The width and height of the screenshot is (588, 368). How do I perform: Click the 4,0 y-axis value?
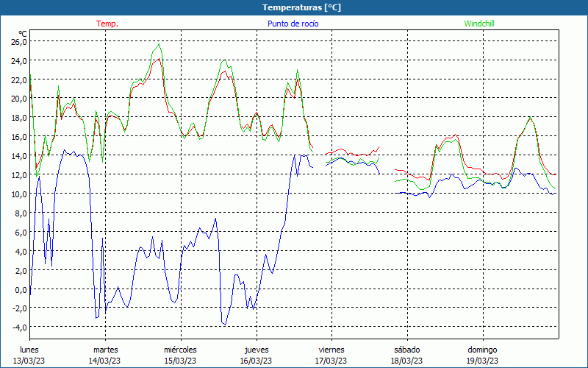21,251
